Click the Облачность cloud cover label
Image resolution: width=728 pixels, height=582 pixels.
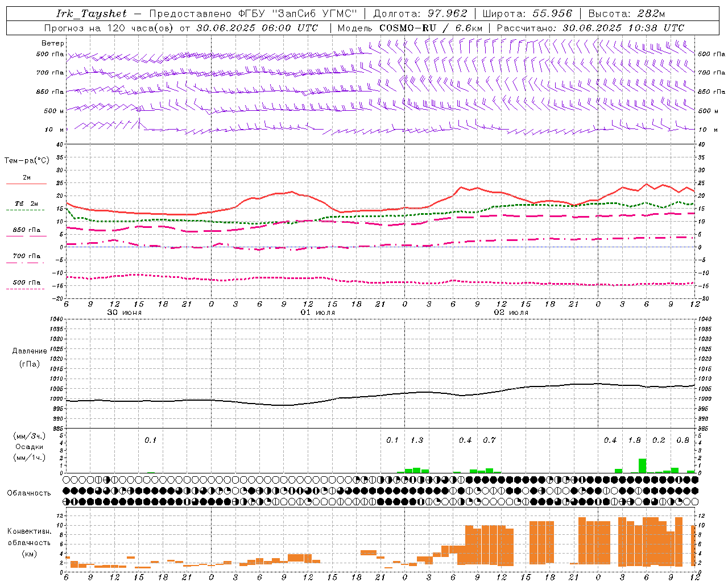[29, 493]
